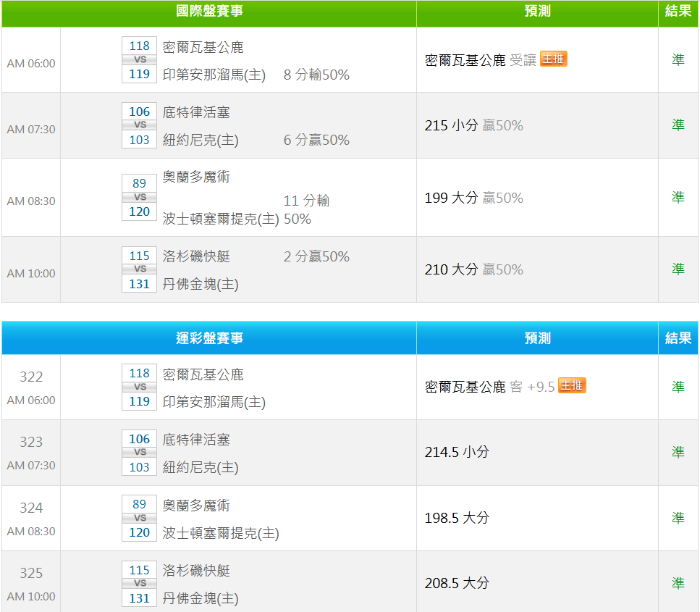Screen dimensions: 700x612
Task: Click team 底特律活塞 in game 323
Action: (196, 440)
